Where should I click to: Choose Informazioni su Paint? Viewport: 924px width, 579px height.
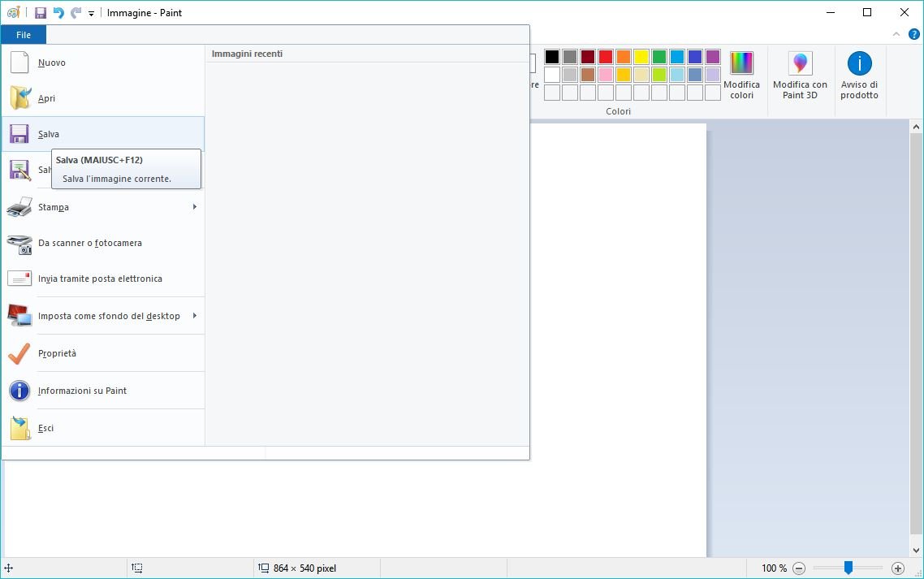pyautogui.click(x=82, y=391)
